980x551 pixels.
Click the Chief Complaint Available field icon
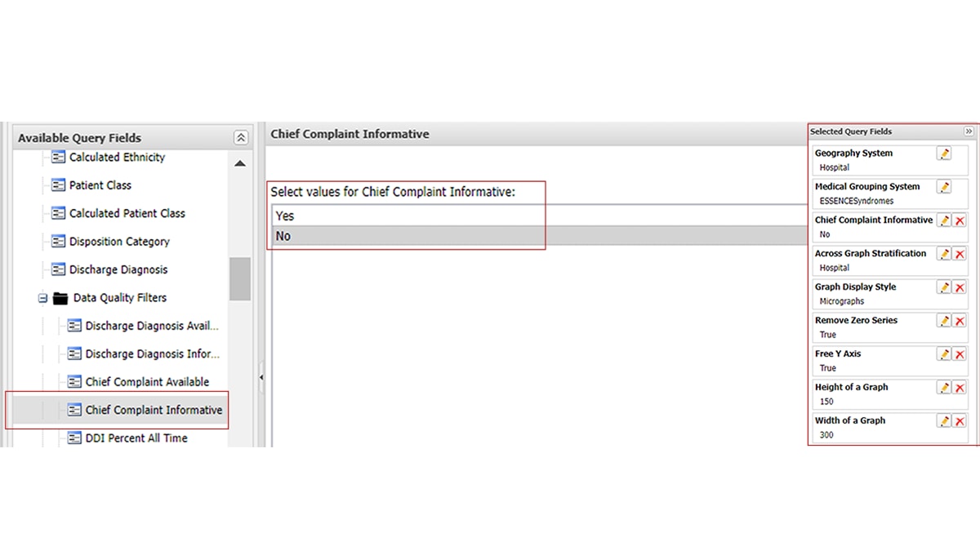[74, 382]
